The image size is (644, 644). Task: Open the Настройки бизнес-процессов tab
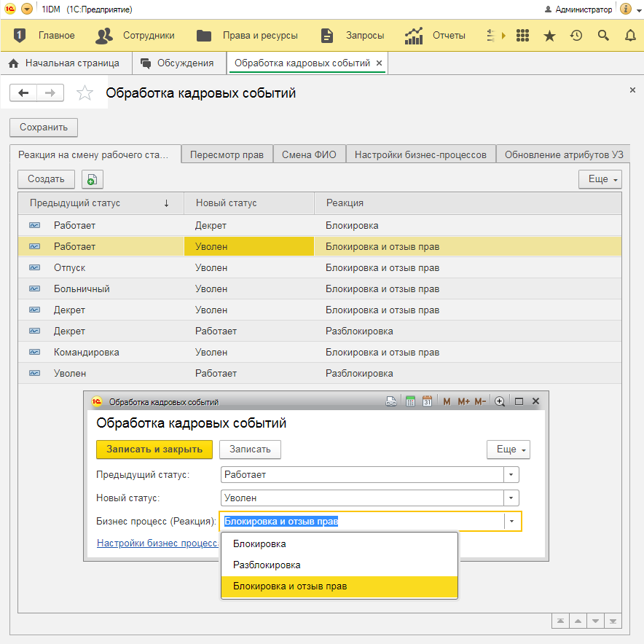coord(420,154)
